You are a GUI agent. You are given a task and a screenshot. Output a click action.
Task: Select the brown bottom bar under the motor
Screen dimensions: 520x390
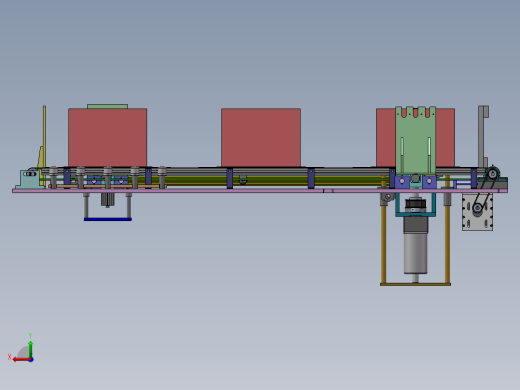point(415,284)
